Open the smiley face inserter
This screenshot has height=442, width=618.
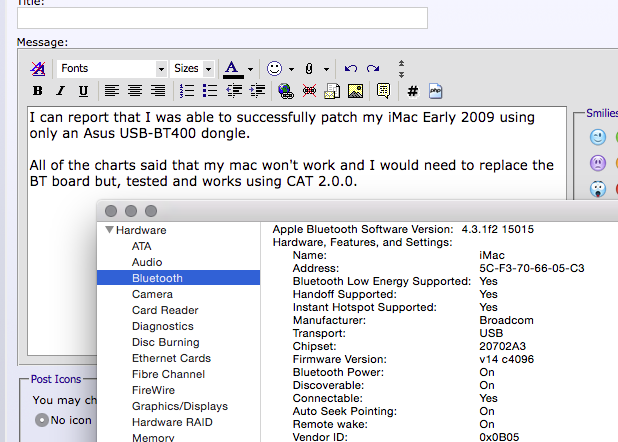tap(274, 69)
